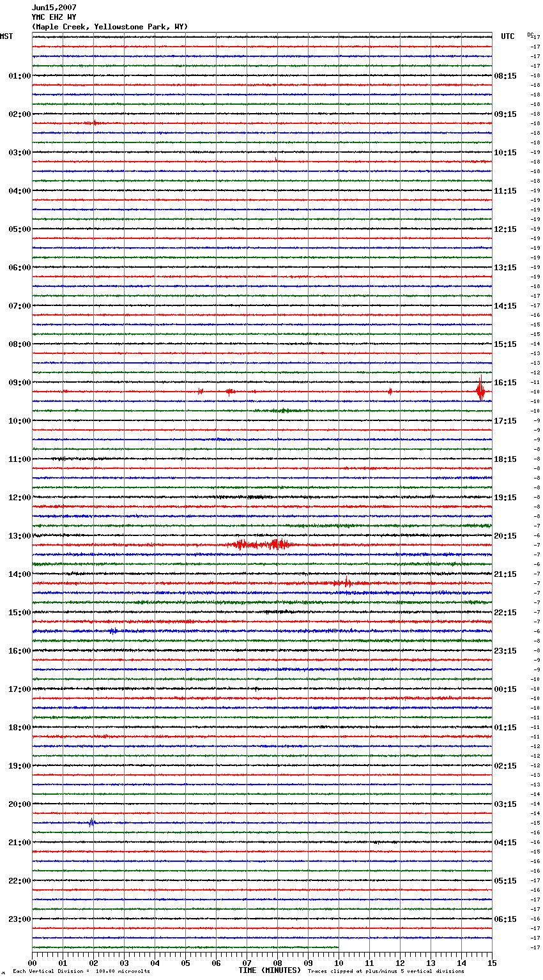The image size is (543, 980).
Task: Select the 07:00 MST time label
Action: [20, 306]
